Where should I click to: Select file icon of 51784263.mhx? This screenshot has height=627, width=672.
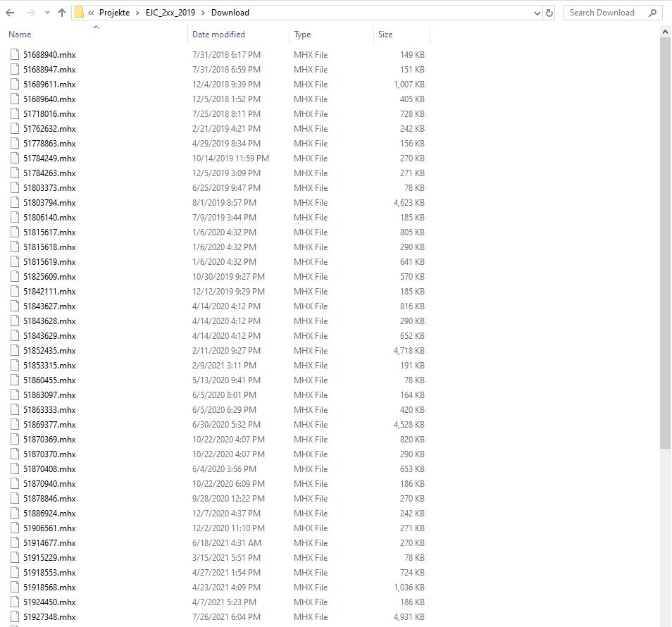click(x=15, y=173)
